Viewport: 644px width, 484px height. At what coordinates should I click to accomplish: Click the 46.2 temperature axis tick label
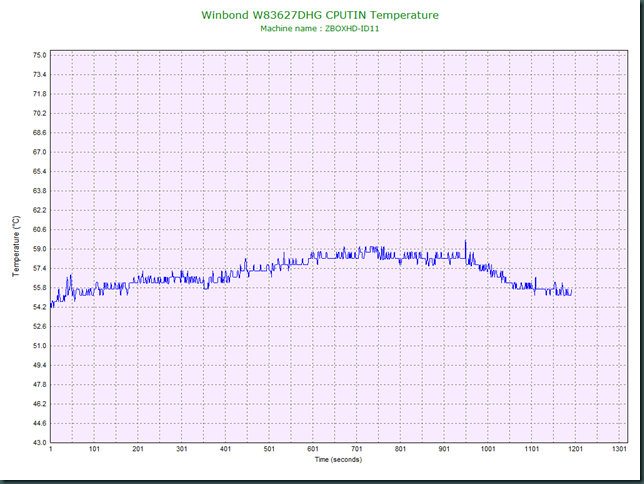(x=39, y=404)
